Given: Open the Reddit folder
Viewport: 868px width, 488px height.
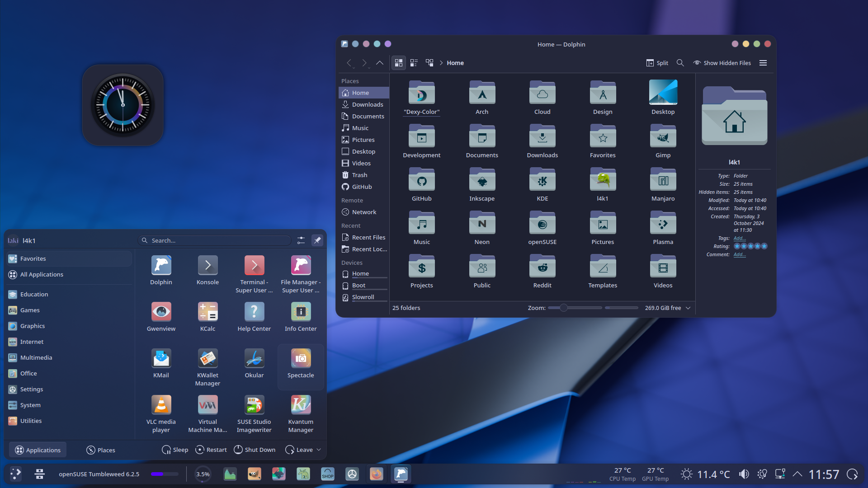Looking at the screenshot, I should click(542, 272).
